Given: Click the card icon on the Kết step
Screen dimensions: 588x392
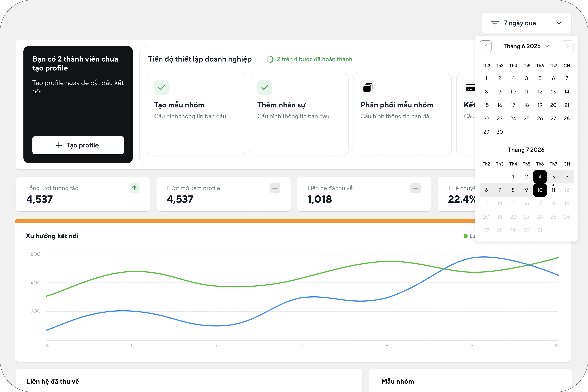Looking at the screenshot, I should (x=470, y=88).
